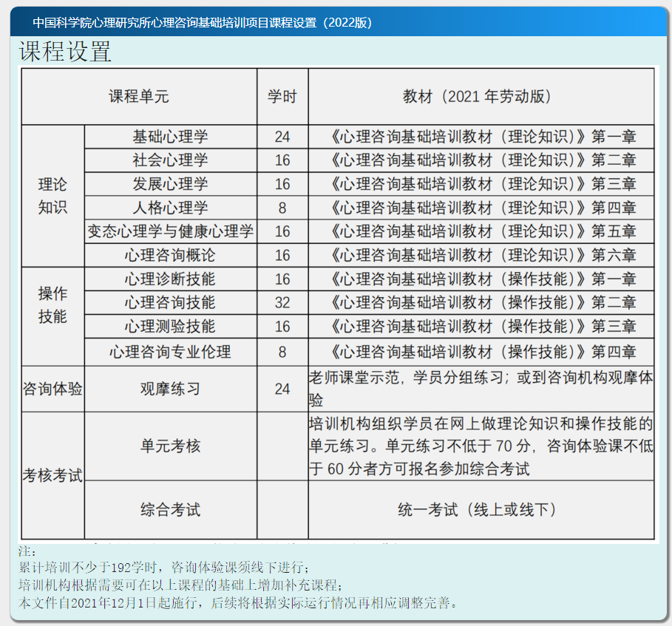Click the 考核考试 category cell
The height and width of the screenshot is (626, 672).
tap(52, 475)
